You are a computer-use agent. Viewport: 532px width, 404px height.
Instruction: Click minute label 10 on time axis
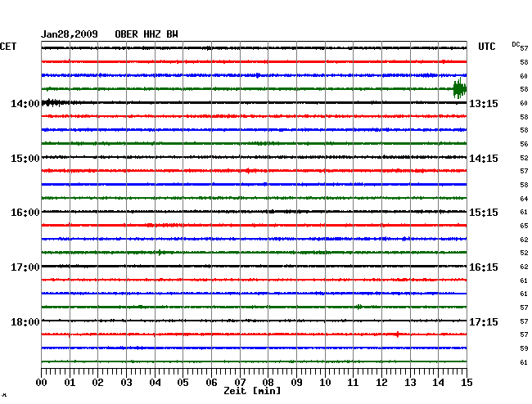coord(325,382)
